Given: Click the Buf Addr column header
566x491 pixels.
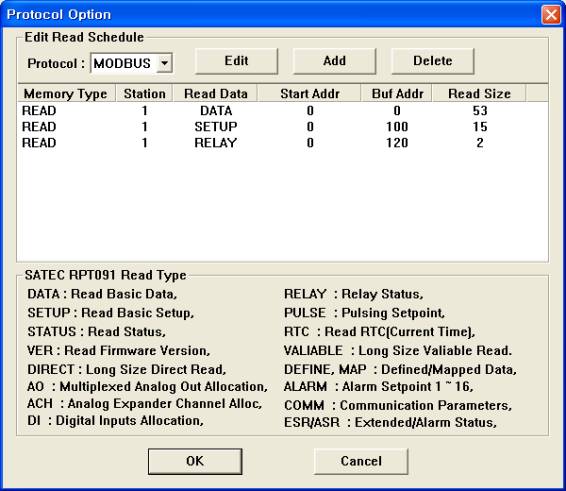Looking at the screenshot, I should click(x=397, y=94).
